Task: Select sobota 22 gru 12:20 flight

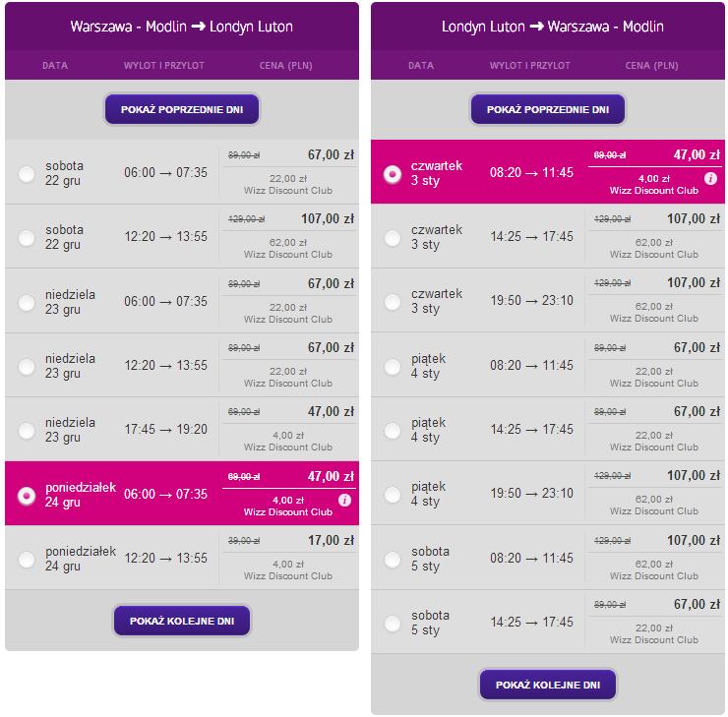Action: [x=27, y=238]
